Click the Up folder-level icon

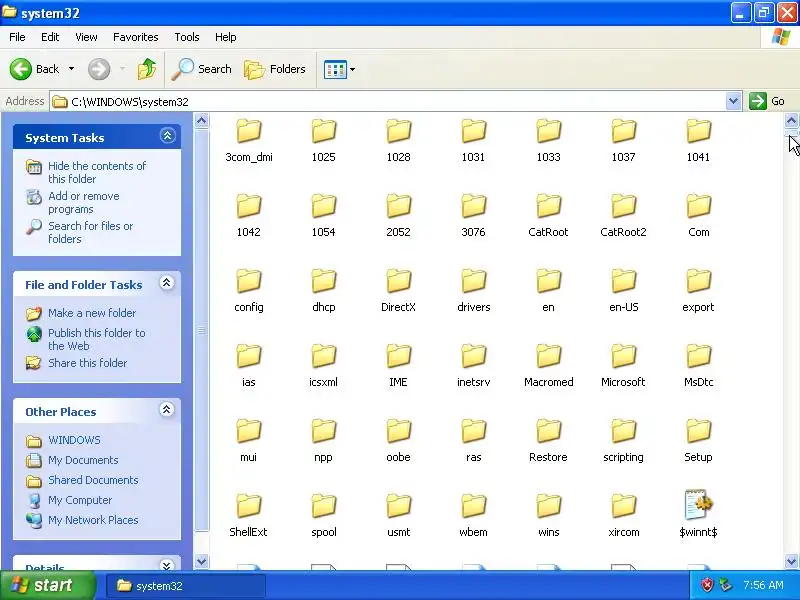(147, 69)
